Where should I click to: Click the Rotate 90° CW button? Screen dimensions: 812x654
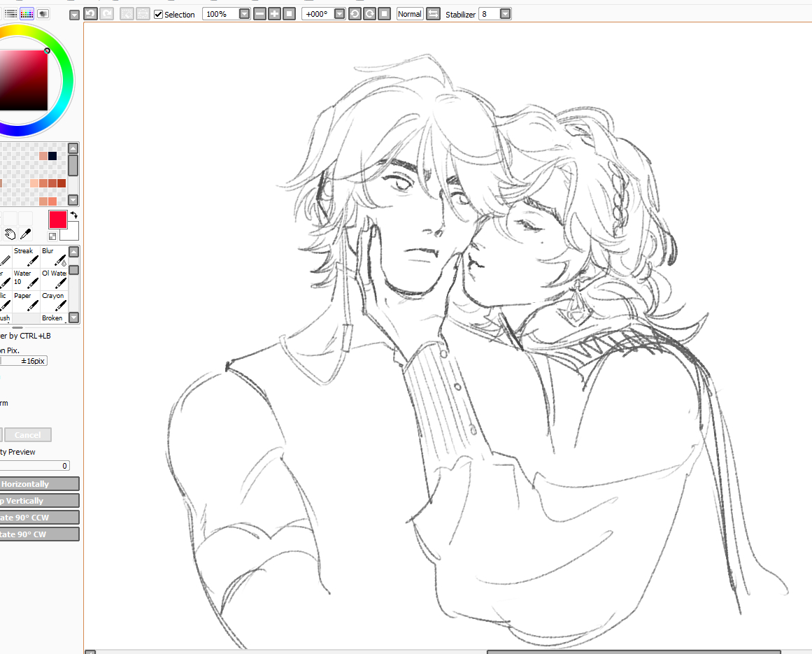(x=39, y=534)
